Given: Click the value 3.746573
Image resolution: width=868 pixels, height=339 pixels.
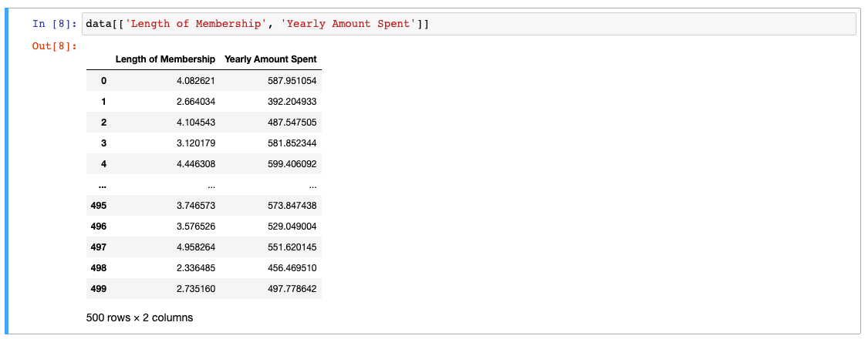Looking at the screenshot, I should click(x=196, y=206).
